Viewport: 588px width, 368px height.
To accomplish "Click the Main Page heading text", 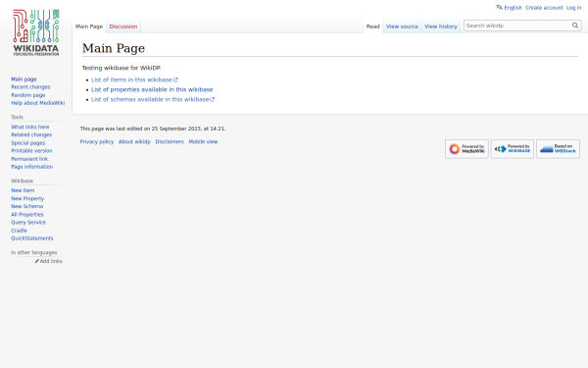I will [114, 48].
